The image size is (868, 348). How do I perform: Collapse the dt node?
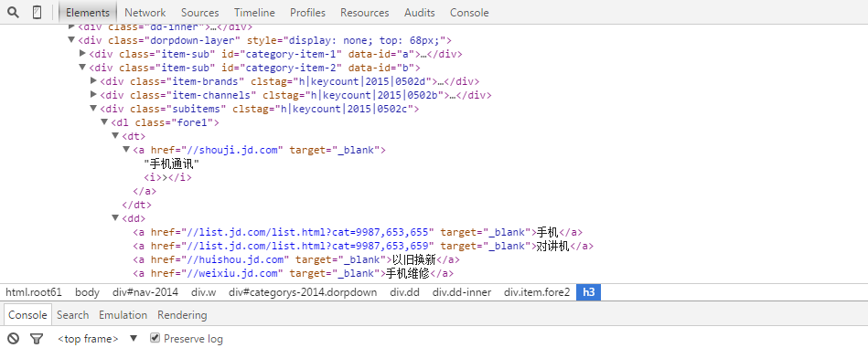115,136
